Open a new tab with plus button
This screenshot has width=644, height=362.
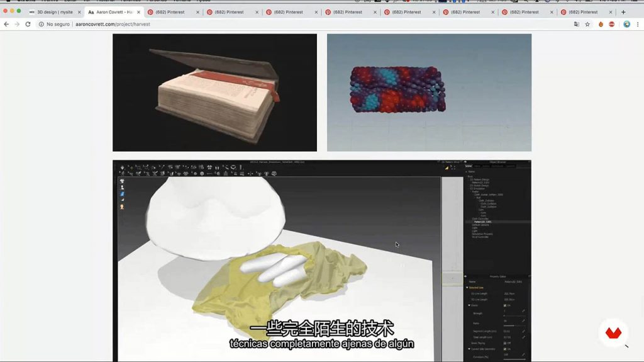pos(623,12)
